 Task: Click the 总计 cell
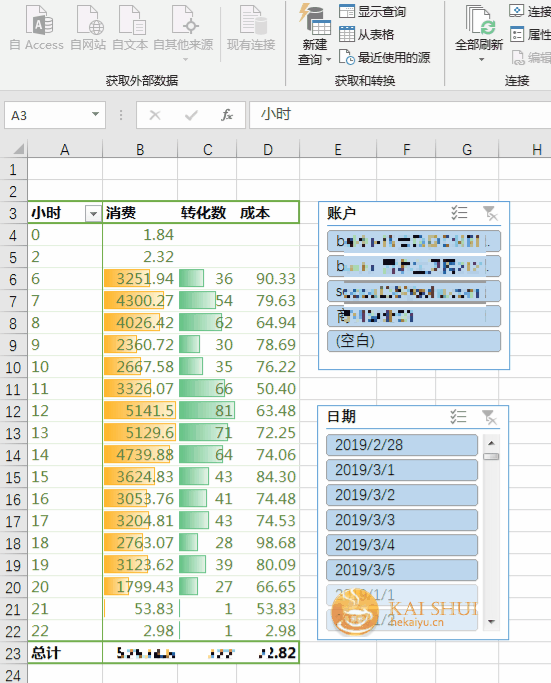[65, 653]
